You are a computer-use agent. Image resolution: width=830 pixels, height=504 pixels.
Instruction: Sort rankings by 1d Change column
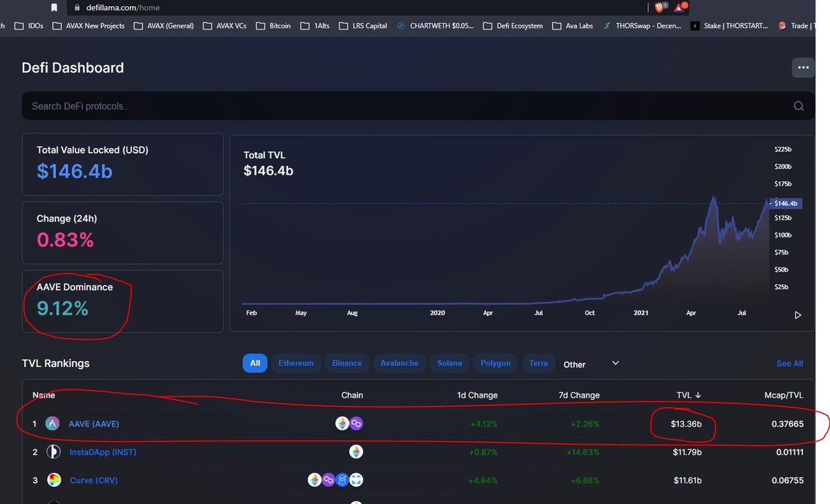tap(477, 395)
